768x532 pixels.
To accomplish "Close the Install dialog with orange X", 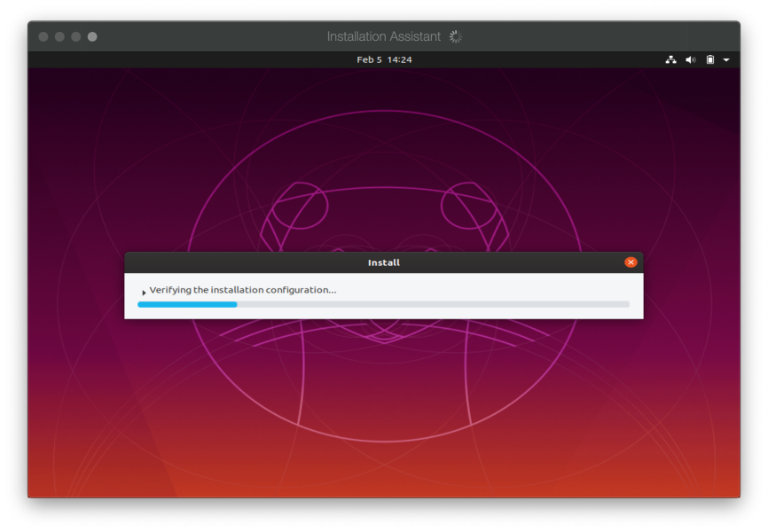I will pyautogui.click(x=631, y=262).
